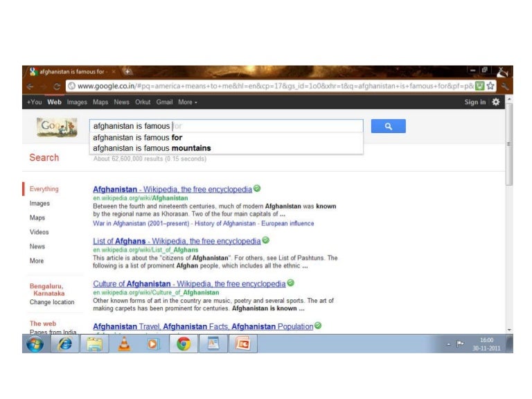Image resolution: width=532 pixels, height=399 pixels.
Task: Open Google settings gear icon
Action: coord(495,102)
